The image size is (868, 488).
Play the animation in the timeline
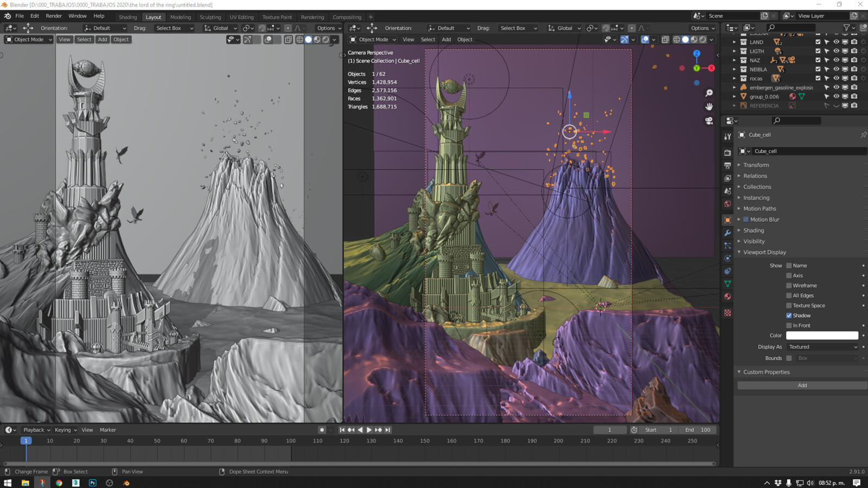pyautogui.click(x=369, y=430)
